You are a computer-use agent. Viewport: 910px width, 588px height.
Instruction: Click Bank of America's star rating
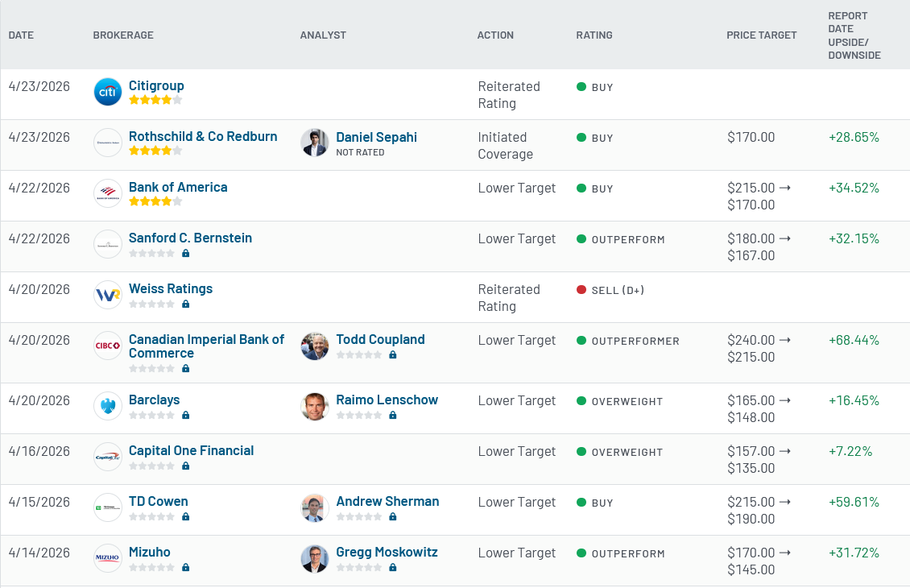coord(155,201)
